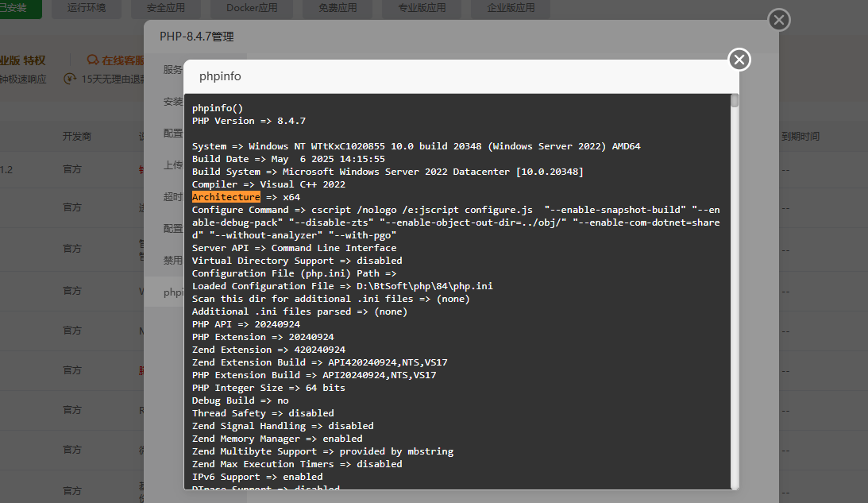Open the 禁用 functions section
The image size is (868, 503).
point(171,260)
